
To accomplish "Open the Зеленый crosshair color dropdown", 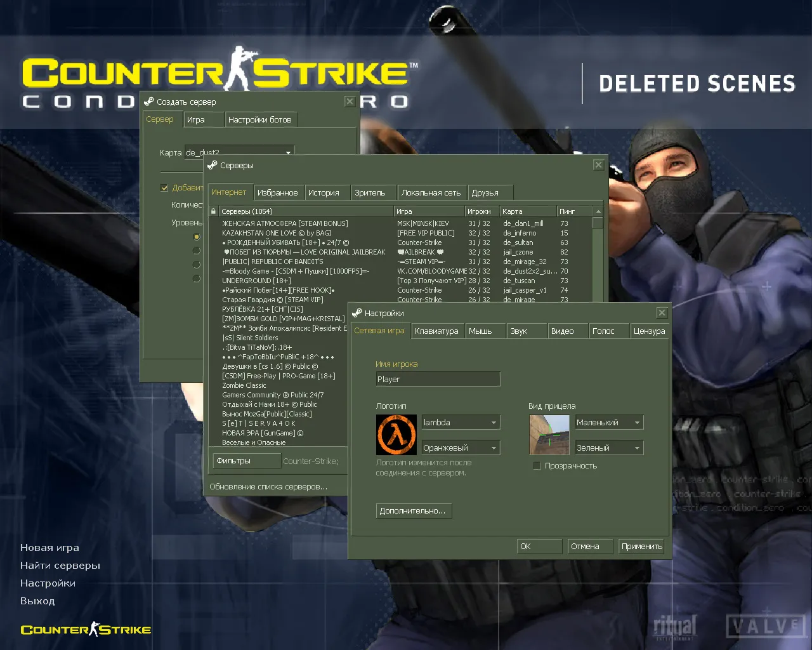I will (x=609, y=448).
